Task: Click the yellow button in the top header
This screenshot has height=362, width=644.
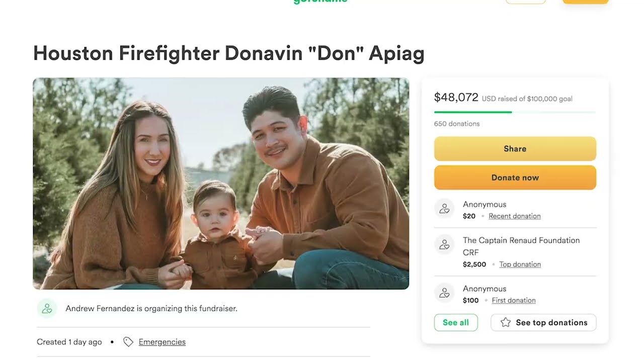Action: tap(585, 2)
